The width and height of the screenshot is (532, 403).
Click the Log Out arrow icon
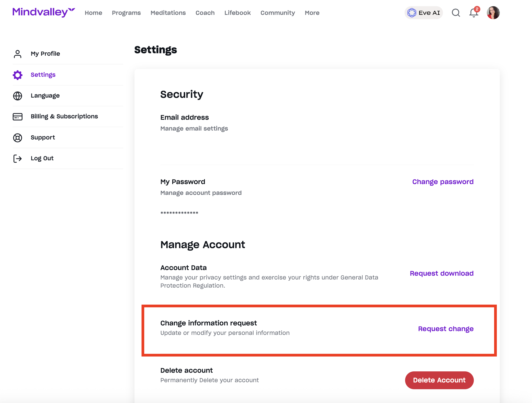point(18,158)
